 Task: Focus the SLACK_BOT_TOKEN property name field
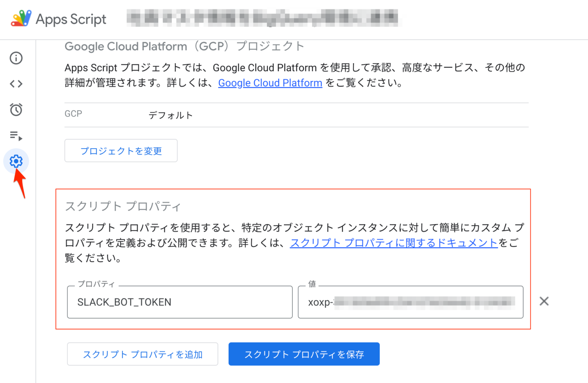180,302
